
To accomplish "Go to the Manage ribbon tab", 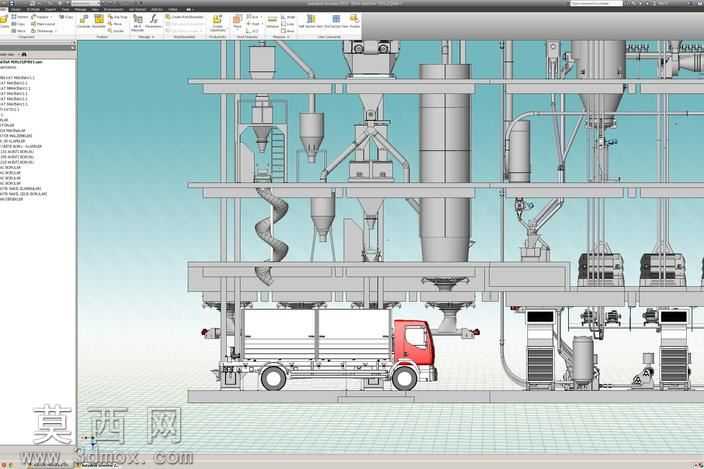I will 80,9.
